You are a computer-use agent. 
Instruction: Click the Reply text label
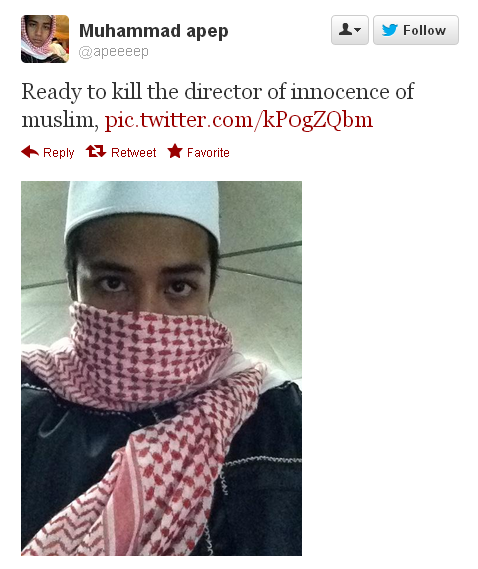click(58, 153)
